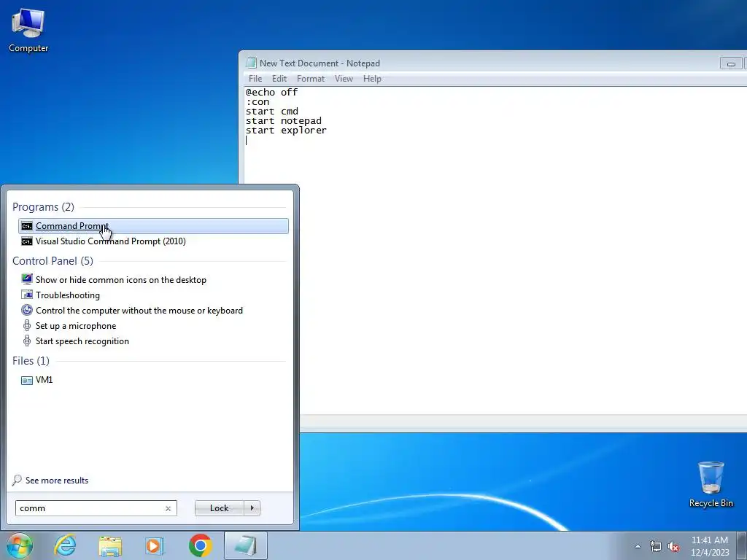Click the Control Panel (5) group header
The height and width of the screenshot is (560, 747).
pos(53,261)
